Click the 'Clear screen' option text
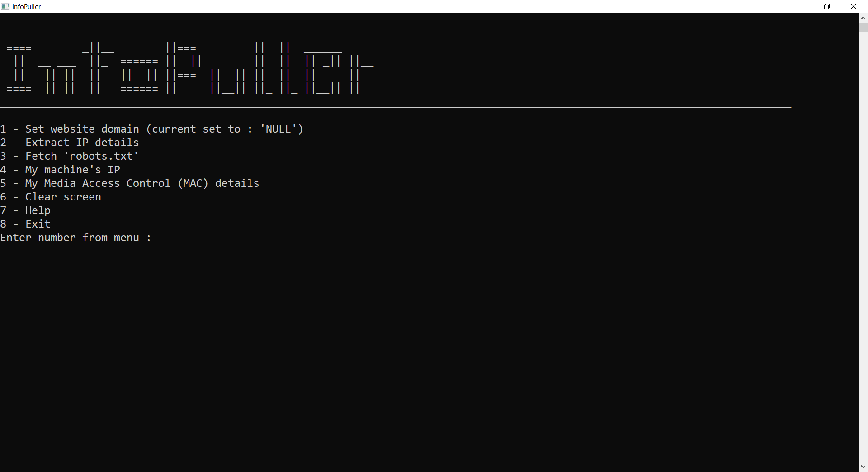868x472 pixels. pos(63,197)
